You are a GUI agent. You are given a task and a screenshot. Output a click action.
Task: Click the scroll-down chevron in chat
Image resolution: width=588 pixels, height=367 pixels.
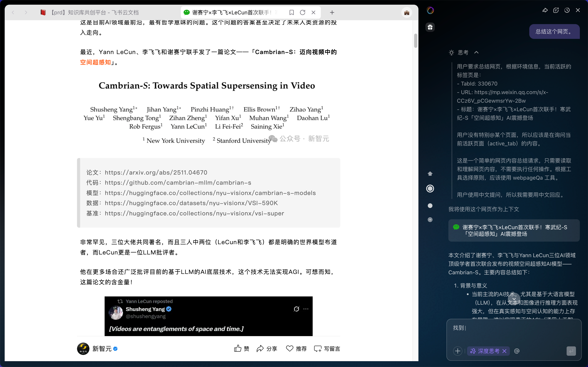(x=514, y=299)
